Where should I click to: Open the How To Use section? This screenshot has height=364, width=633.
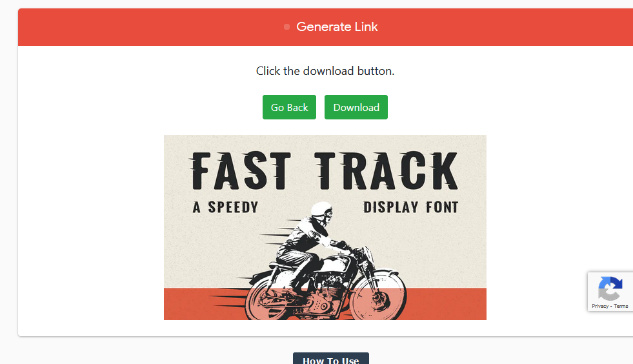pyautogui.click(x=330, y=359)
